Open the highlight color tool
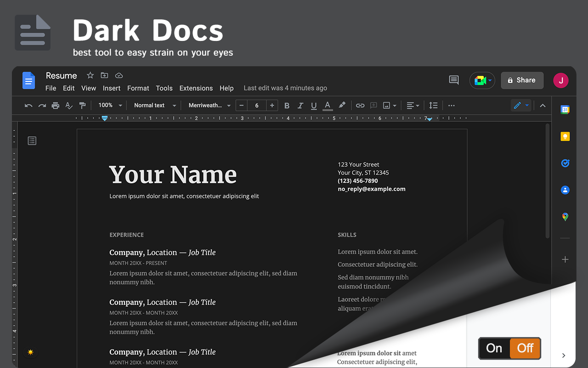Viewport: 588px width, 368px height. click(x=342, y=105)
